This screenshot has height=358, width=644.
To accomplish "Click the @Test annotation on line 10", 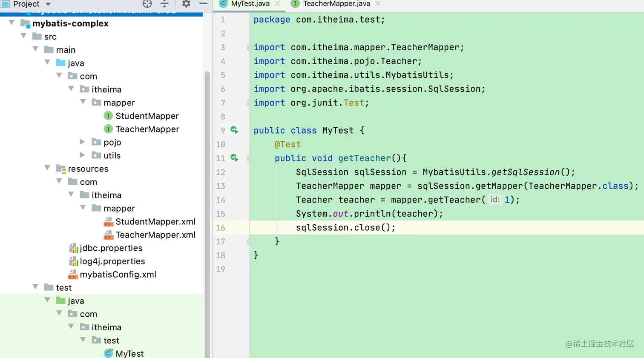I will point(287,144).
